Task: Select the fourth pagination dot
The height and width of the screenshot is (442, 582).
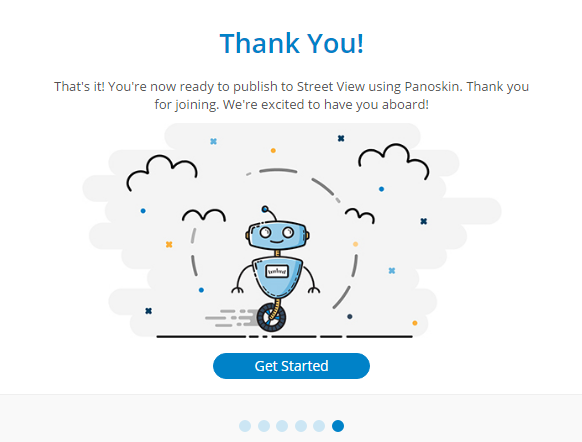Action: [x=301, y=426]
